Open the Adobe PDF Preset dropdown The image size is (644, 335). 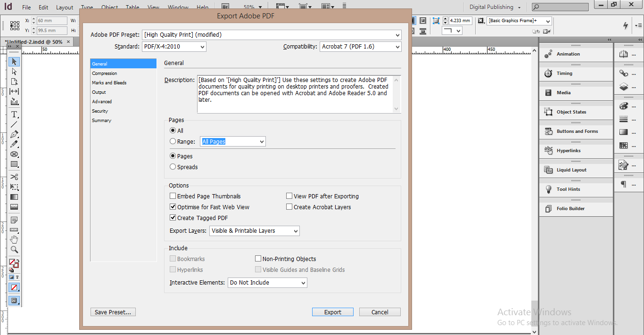click(x=272, y=35)
